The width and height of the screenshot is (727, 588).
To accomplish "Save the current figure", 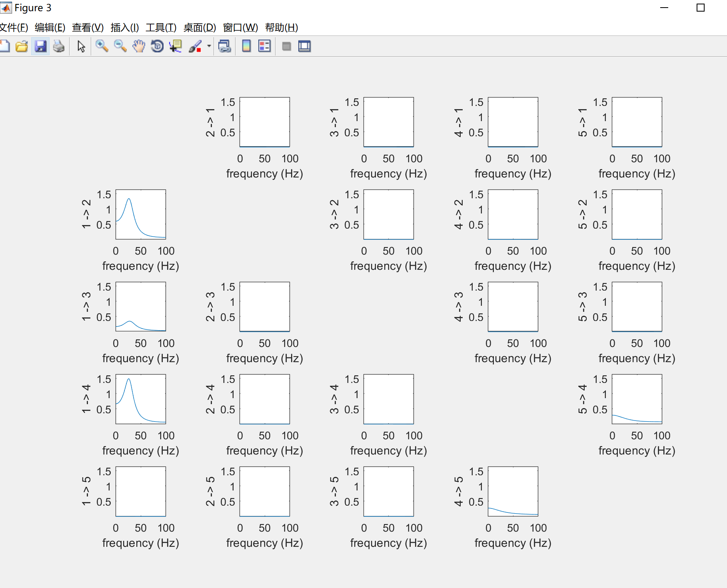I will (40, 46).
